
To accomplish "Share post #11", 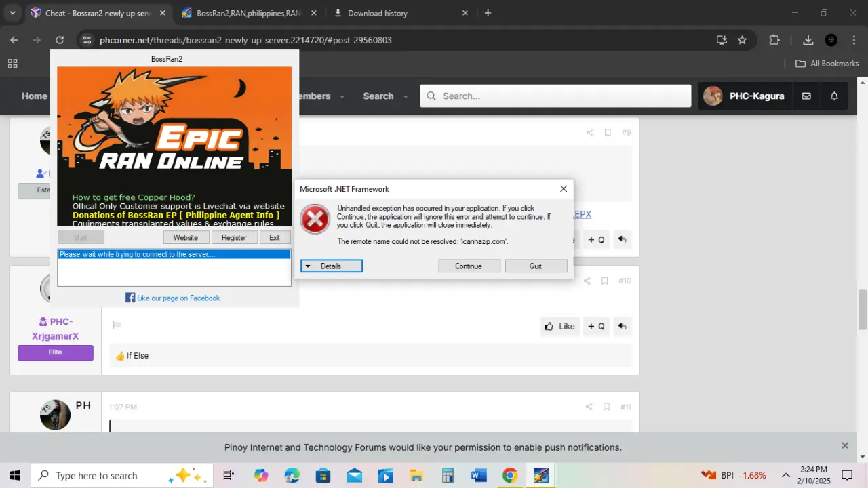I will pos(589,407).
